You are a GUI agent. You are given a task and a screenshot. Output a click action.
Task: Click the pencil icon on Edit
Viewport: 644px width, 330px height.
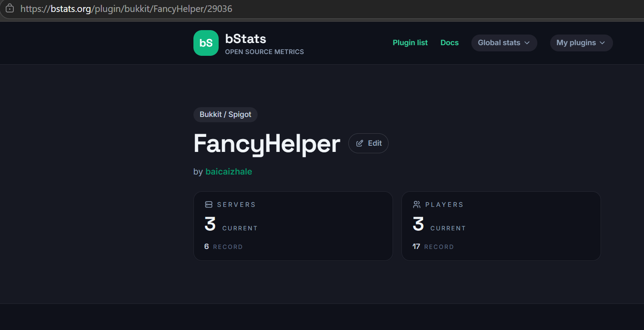[x=360, y=143]
